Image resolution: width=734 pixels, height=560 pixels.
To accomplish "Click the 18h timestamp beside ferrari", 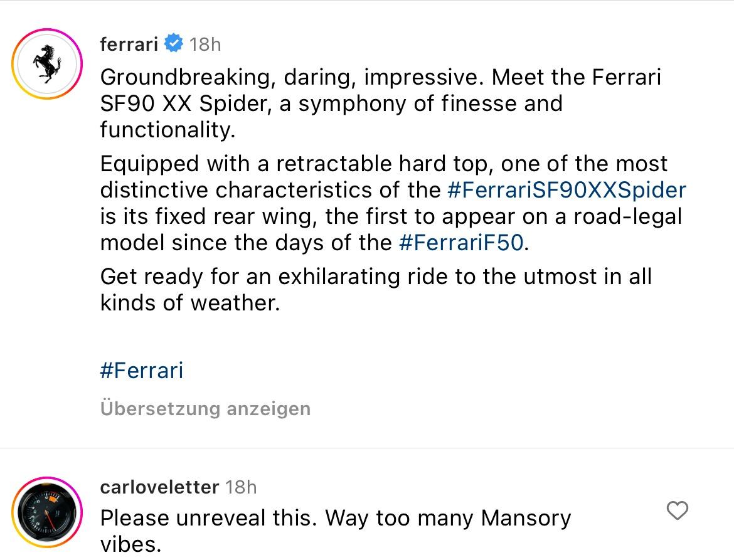I will click(205, 44).
